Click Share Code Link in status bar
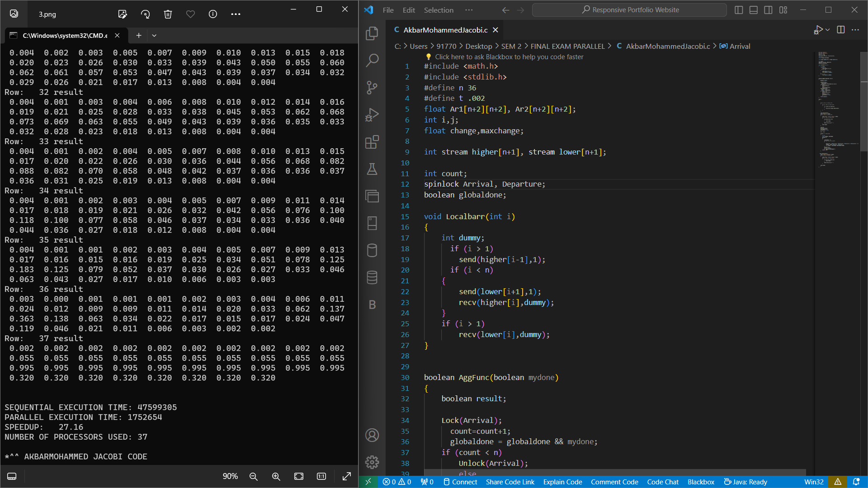Viewport: 868px width, 488px height. click(510, 482)
